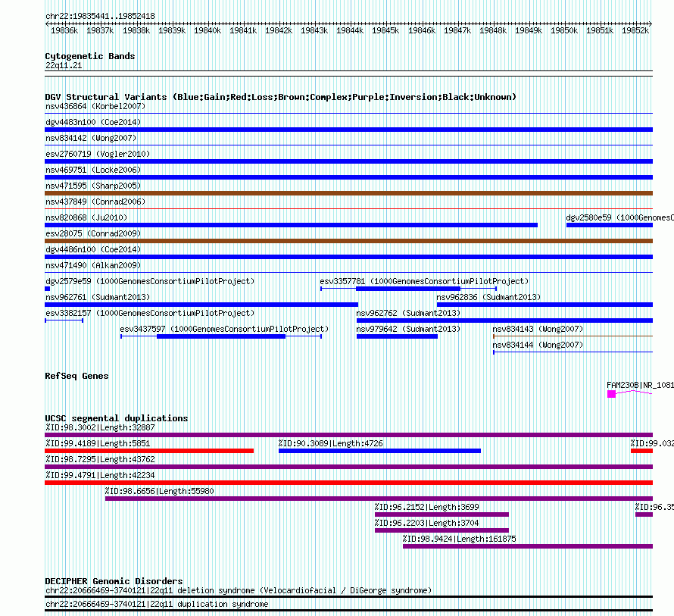The width and height of the screenshot is (674, 616).
Task: Click nsv471490 (Alkan2009) variant label
Action: point(93,265)
